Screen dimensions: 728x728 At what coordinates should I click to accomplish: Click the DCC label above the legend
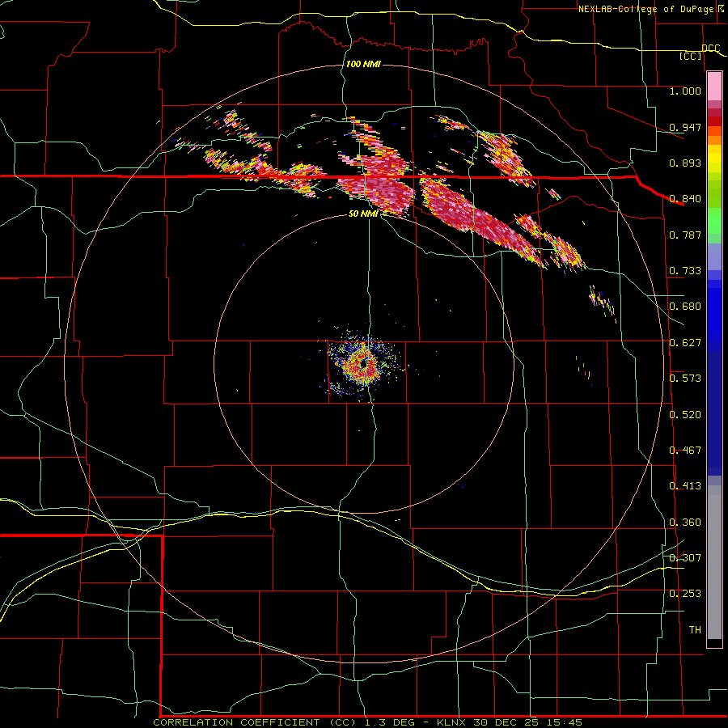coord(710,49)
